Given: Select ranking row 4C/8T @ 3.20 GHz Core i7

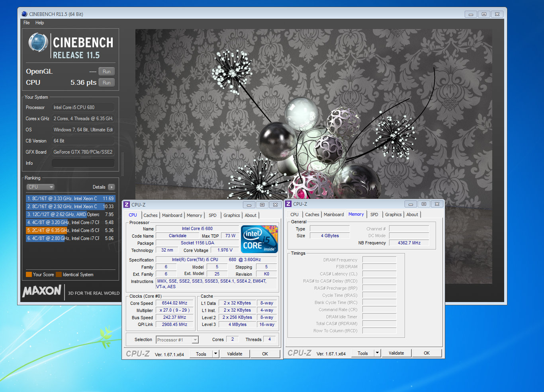Looking at the screenshot, I should (x=70, y=222).
